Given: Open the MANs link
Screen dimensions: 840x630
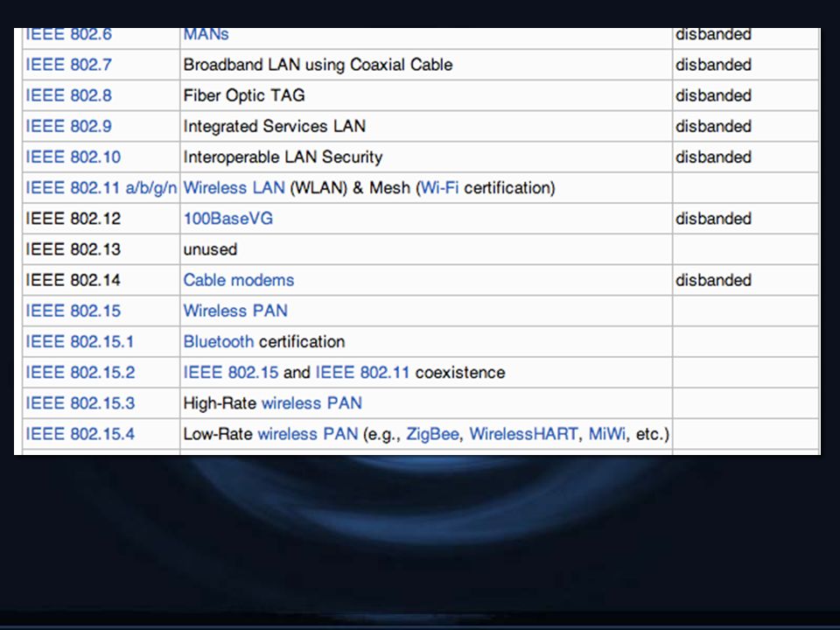Looking at the screenshot, I should click(x=206, y=34).
